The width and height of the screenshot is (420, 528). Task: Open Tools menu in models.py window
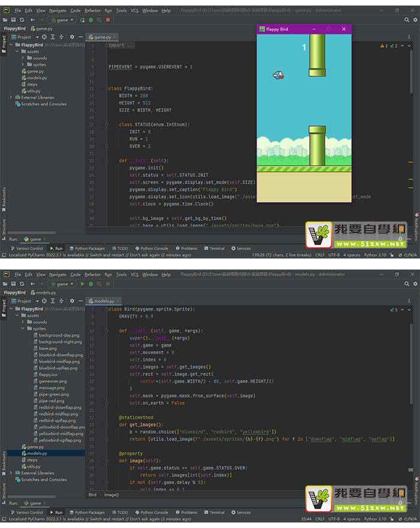pyautogui.click(x=121, y=274)
